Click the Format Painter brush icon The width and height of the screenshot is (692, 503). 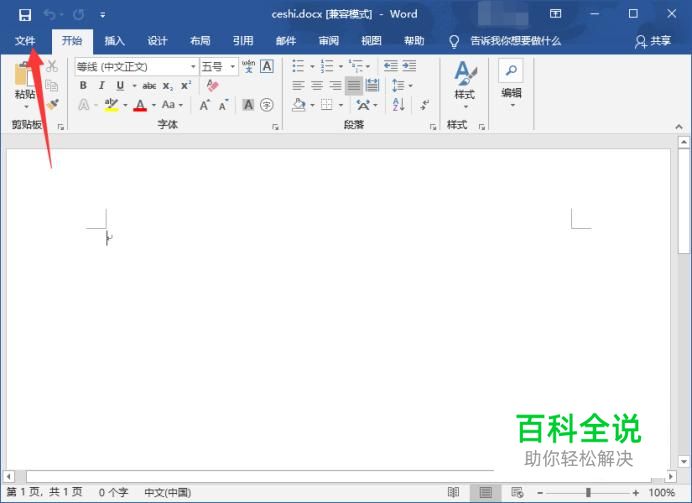pos(53,105)
